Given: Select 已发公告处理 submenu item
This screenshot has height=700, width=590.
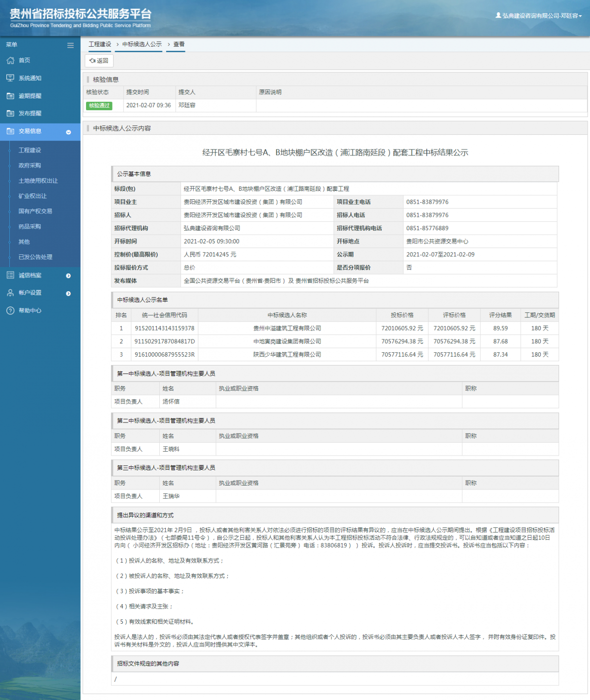Looking at the screenshot, I should (x=35, y=257).
